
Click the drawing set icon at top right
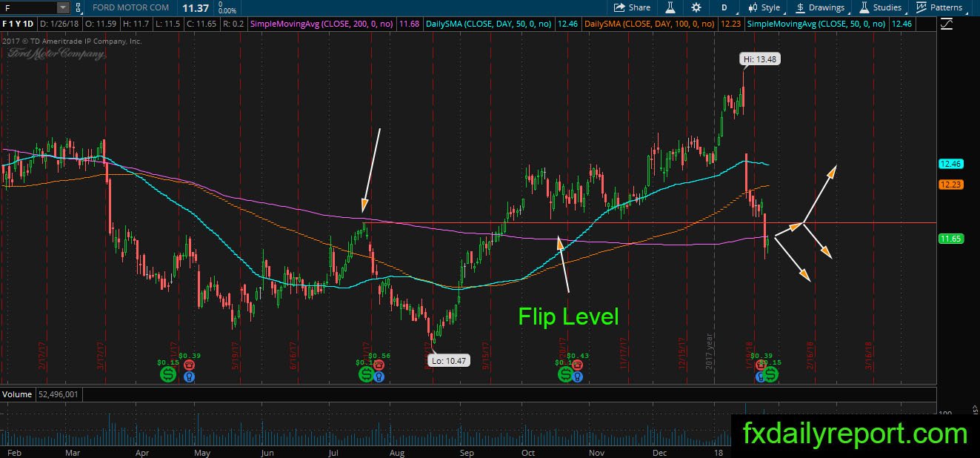click(x=946, y=24)
